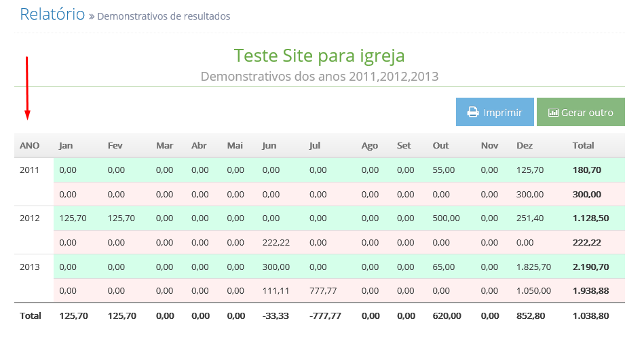The width and height of the screenshot is (644, 348).
Task: Click the Out column header
Action: pos(440,146)
